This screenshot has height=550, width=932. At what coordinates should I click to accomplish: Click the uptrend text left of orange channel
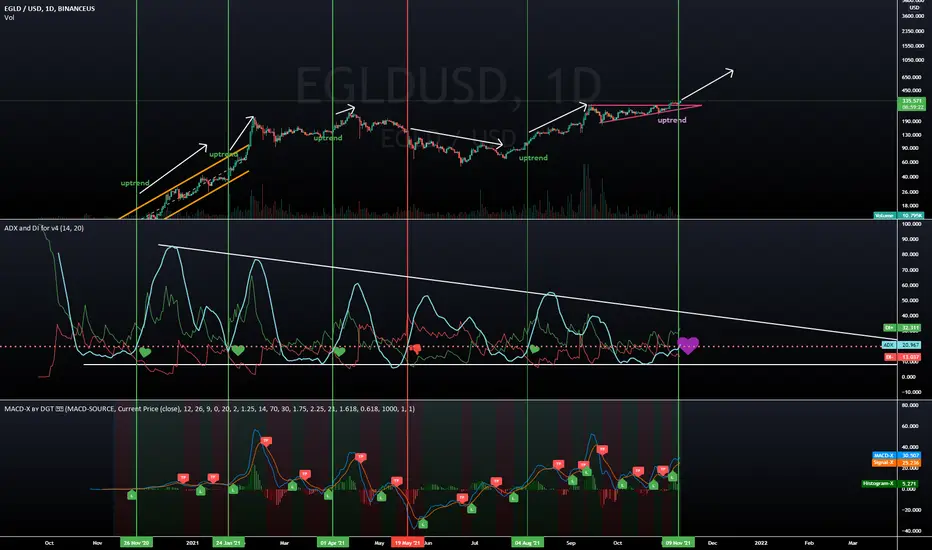coord(135,183)
